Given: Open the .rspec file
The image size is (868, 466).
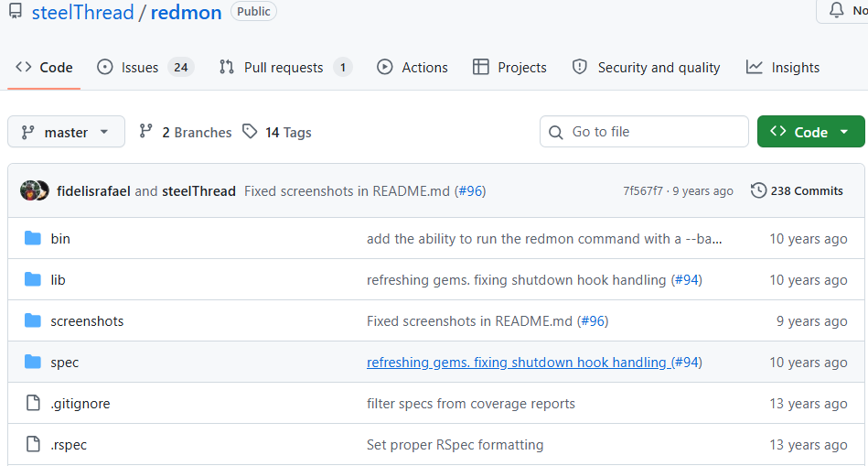Looking at the screenshot, I should [x=69, y=445].
